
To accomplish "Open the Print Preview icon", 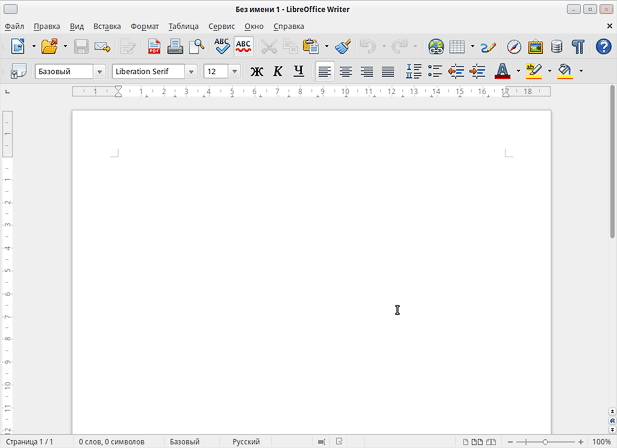I will point(197,46).
